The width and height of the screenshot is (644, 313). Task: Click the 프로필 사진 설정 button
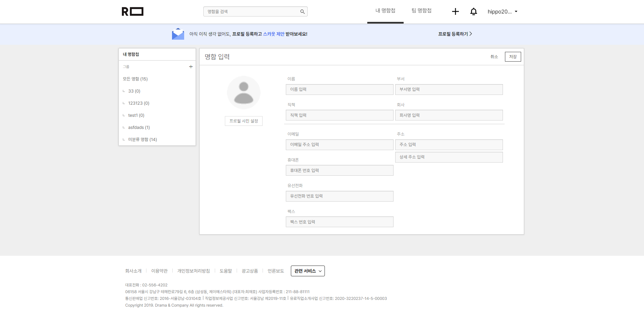pos(244,121)
